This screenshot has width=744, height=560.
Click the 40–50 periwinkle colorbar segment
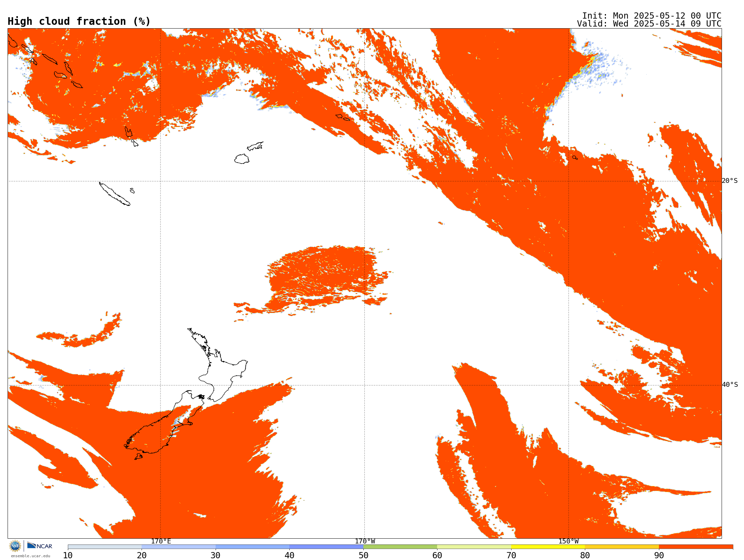(326, 547)
